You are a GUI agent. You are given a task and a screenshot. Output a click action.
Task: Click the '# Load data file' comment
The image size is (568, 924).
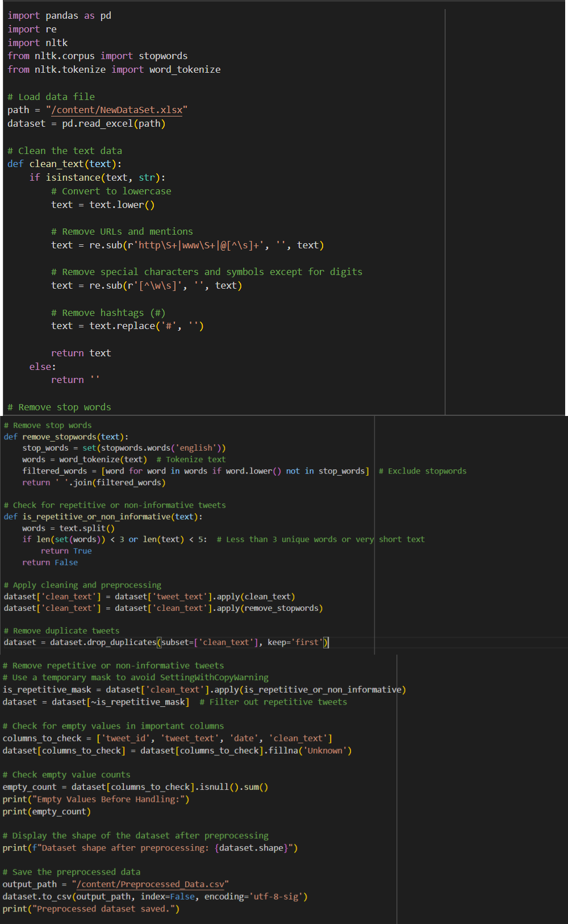[51, 97]
